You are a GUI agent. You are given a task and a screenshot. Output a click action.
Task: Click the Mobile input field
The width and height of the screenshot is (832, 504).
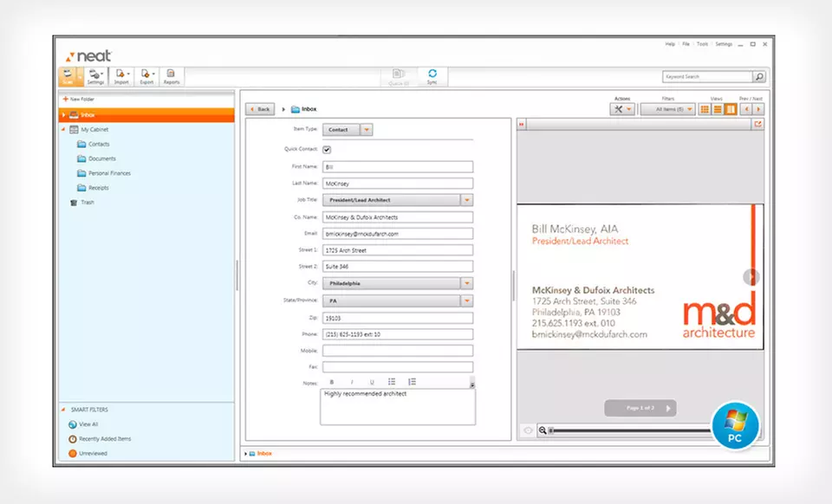tap(398, 351)
